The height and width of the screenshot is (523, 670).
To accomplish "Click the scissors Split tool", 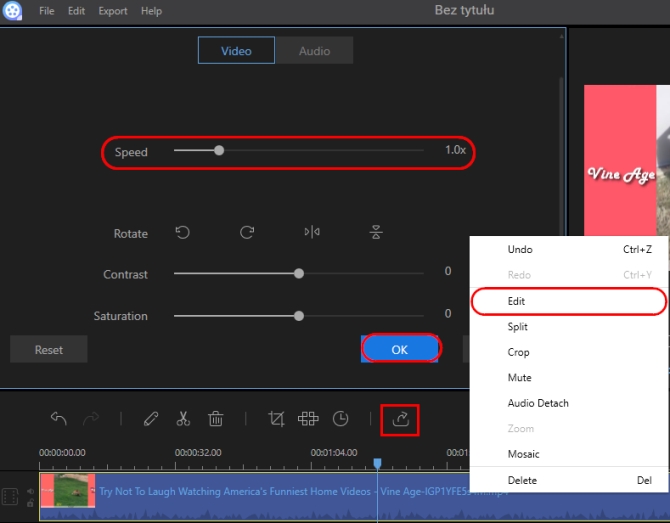I will click(183, 419).
